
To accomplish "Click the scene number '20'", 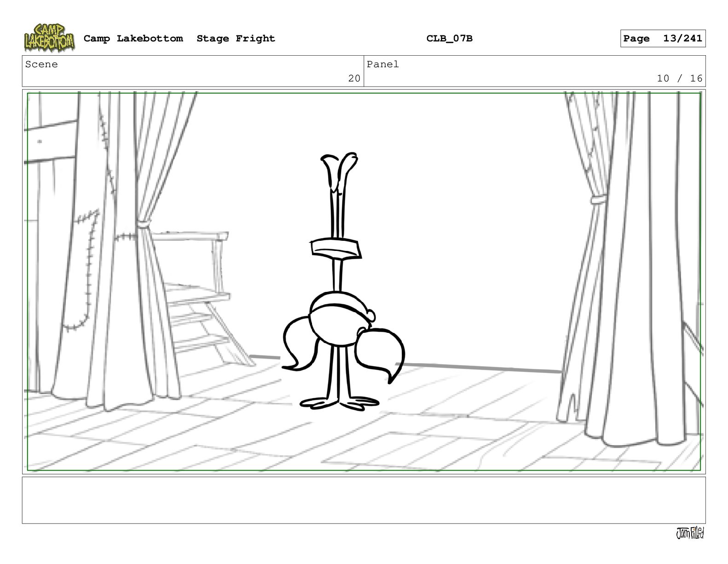I will [354, 78].
